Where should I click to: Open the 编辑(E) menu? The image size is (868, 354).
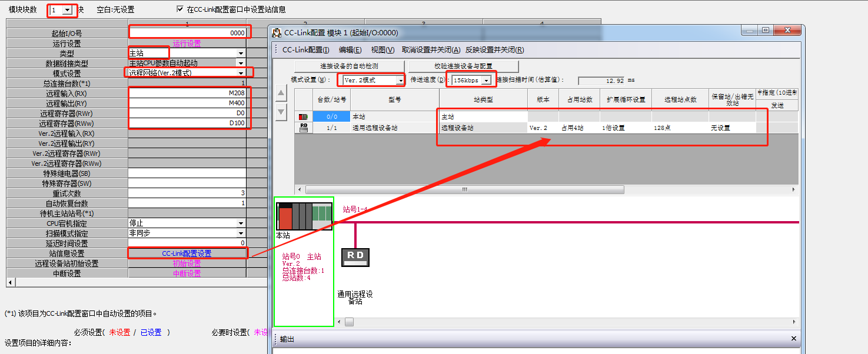coord(350,50)
